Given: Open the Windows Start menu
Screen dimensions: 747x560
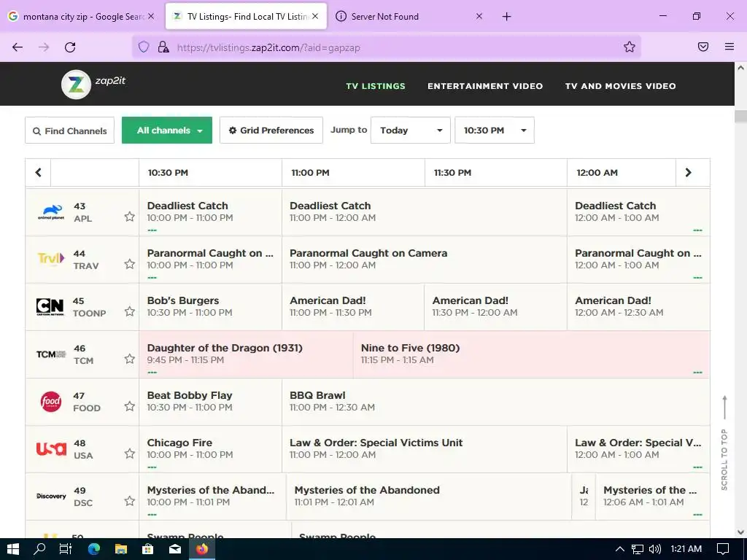Looking at the screenshot, I should coord(13,549).
